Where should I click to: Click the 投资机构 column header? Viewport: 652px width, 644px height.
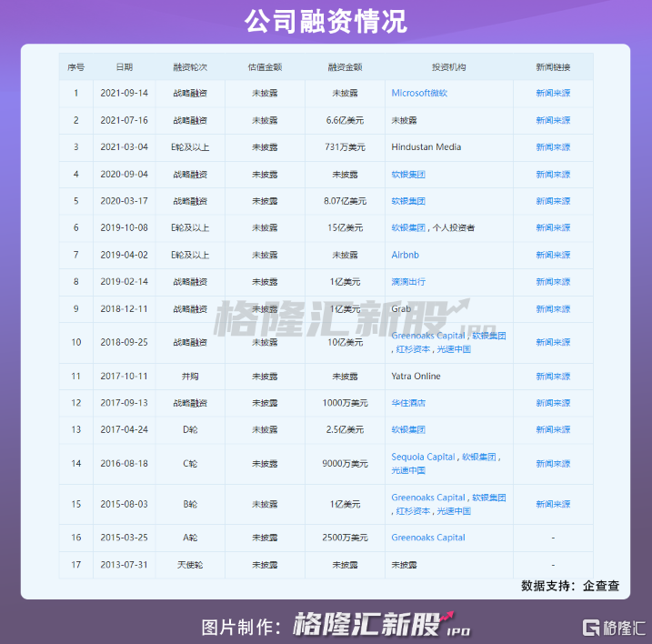click(x=448, y=67)
